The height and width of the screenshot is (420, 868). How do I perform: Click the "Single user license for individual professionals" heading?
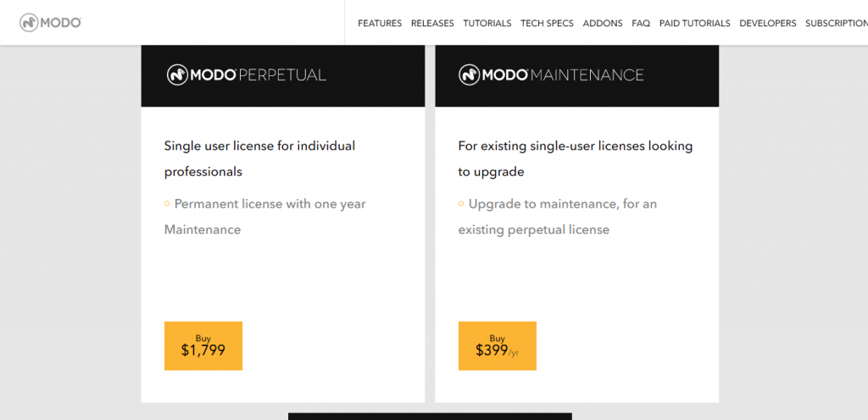[x=259, y=158]
